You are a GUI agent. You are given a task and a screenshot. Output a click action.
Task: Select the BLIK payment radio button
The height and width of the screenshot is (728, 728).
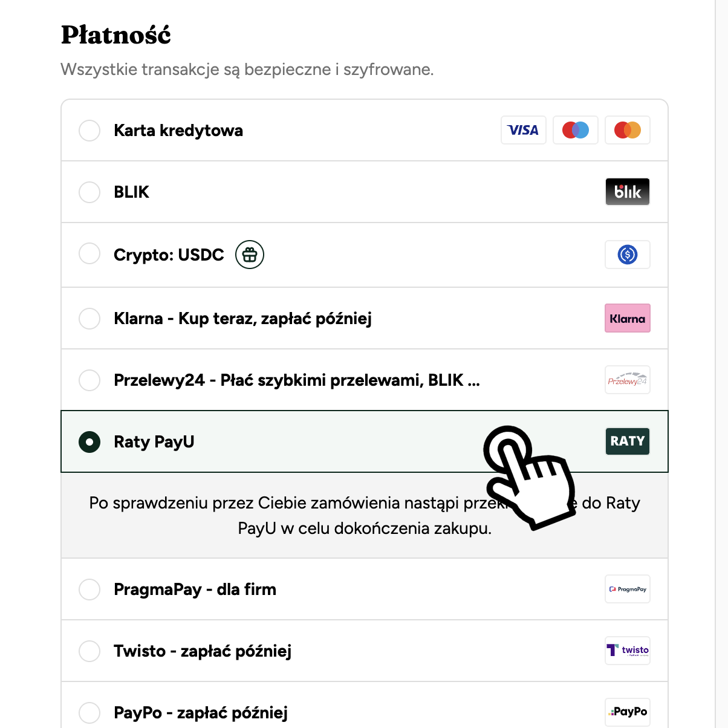pos(89,192)
